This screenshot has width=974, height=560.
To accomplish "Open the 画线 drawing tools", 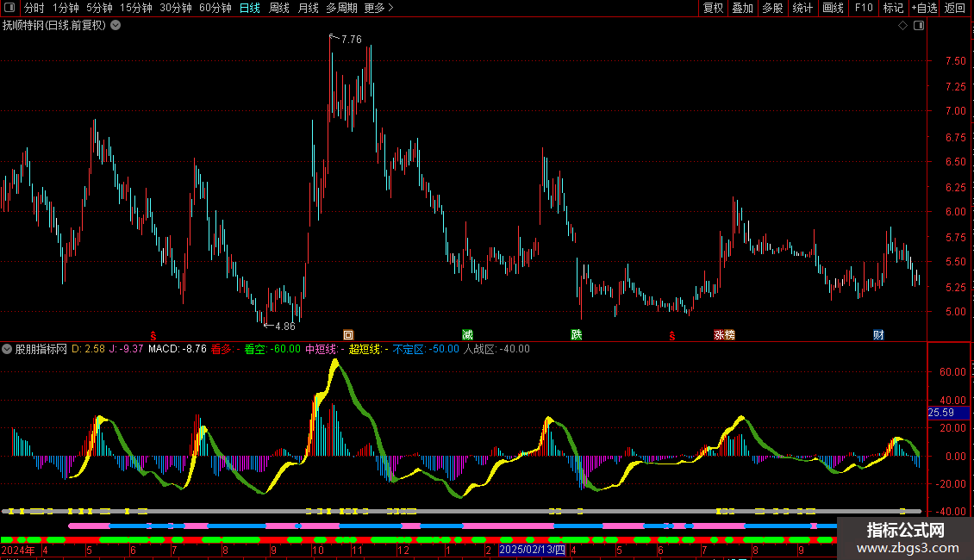I will tap(833, 8).
